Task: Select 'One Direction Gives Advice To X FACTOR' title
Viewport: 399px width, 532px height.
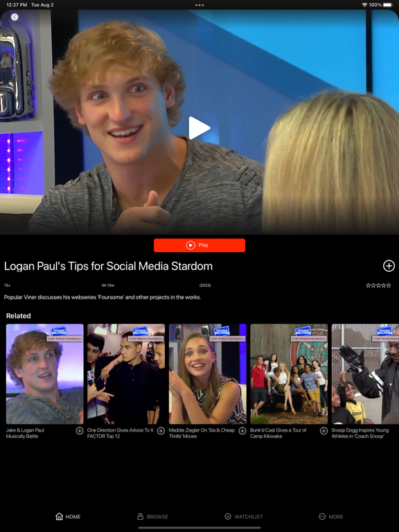Action: (121, 433)
